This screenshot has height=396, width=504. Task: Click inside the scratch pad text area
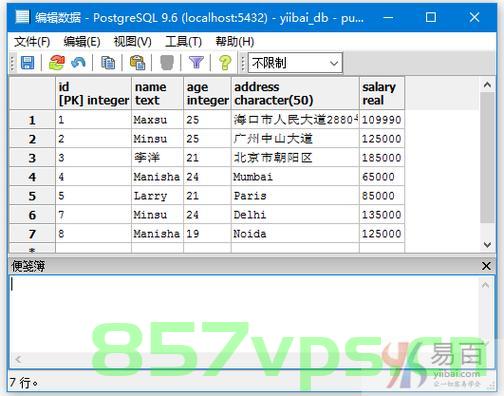pyautogui.click(x=243, y=313)
